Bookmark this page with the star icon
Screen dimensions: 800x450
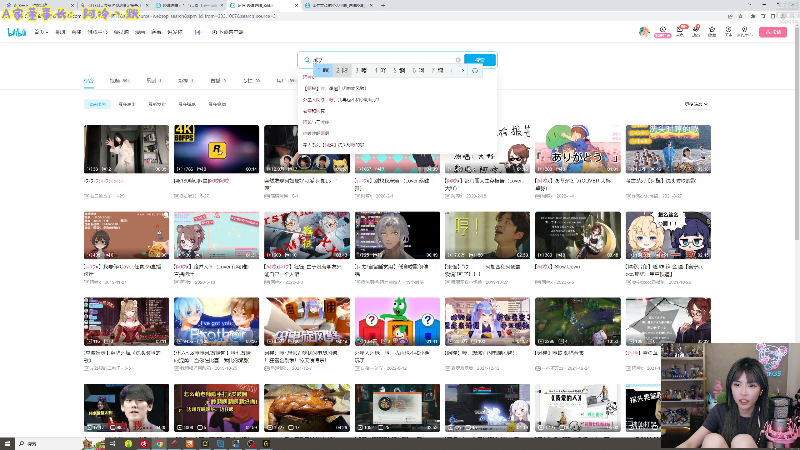coord(741,16)
